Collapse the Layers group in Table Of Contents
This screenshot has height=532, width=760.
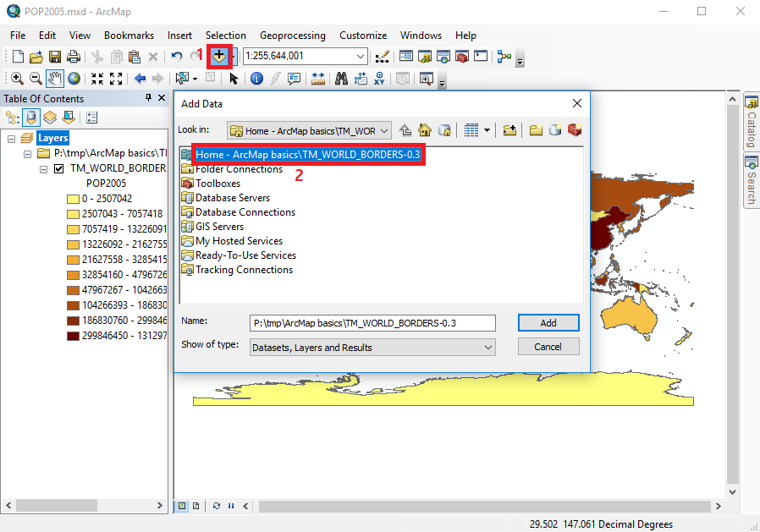tap(12, 137)
